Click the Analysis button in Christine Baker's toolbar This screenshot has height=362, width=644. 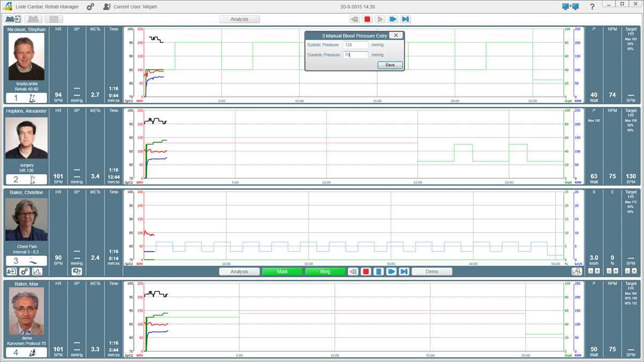239,271
